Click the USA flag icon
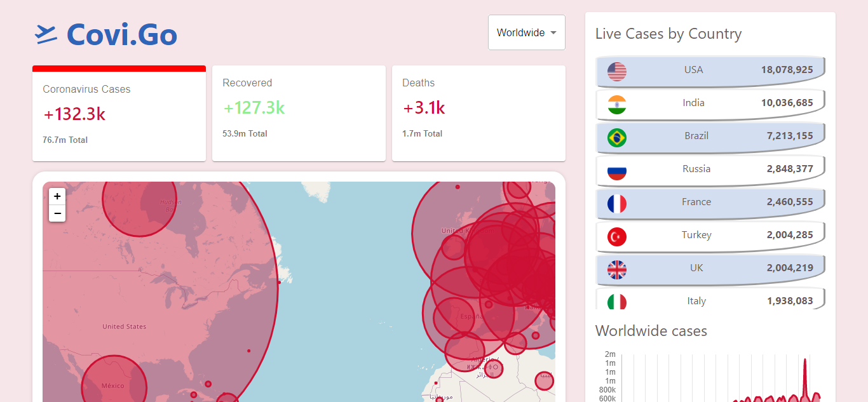The height and width of the screenshot is (402, 868). point(617,72)
